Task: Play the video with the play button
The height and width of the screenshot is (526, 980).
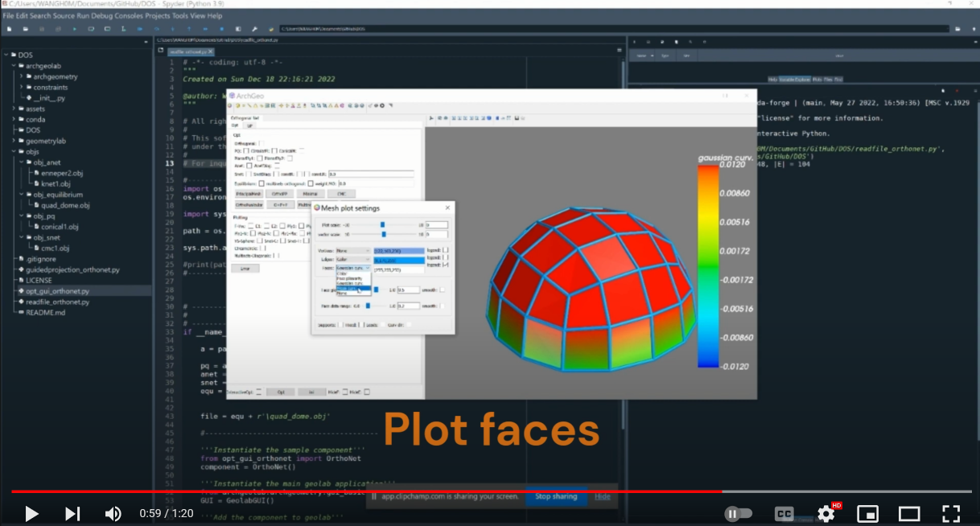Action: click(31, 513)
